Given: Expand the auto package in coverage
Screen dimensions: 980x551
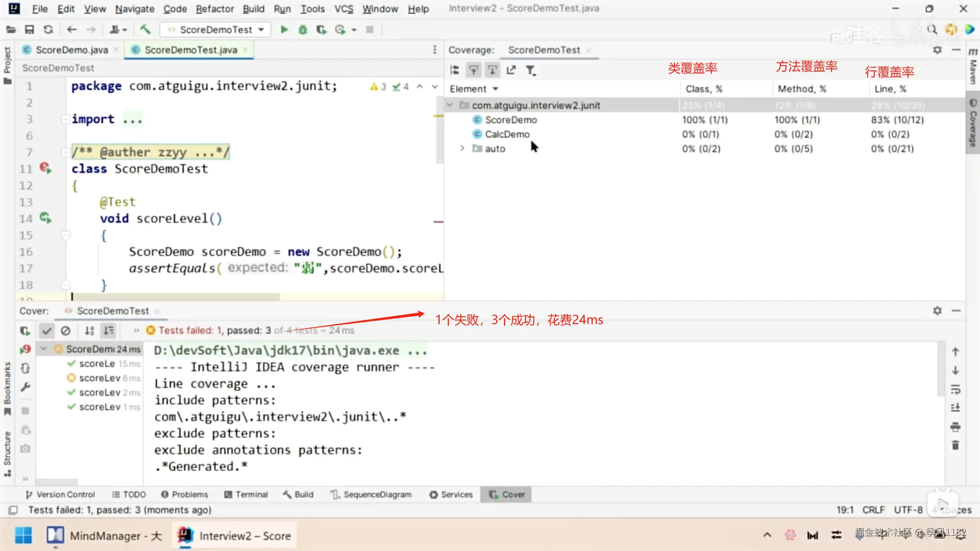Looking at the screenshot, I should click(462, 148).
